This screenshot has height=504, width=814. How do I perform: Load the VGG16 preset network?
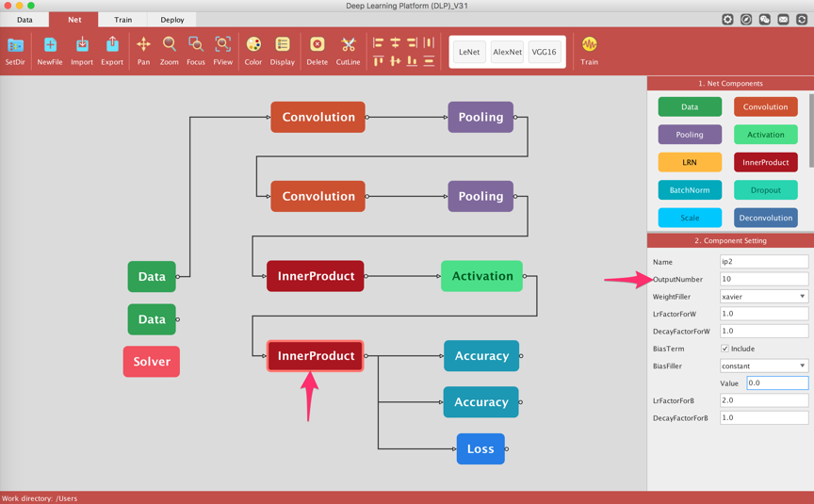544,53
